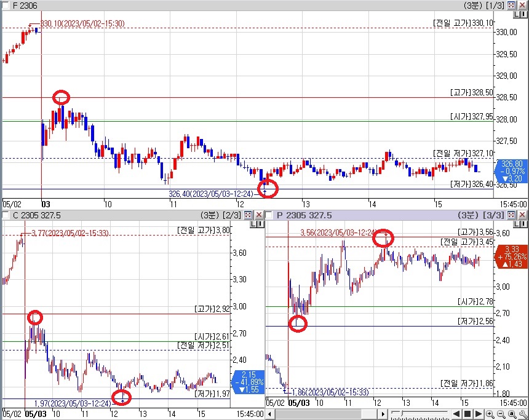Click the [전일 고가]3.45 label in put chart
Screen dimensions: 529x420
pyautogui.click(x=467, y=242)
